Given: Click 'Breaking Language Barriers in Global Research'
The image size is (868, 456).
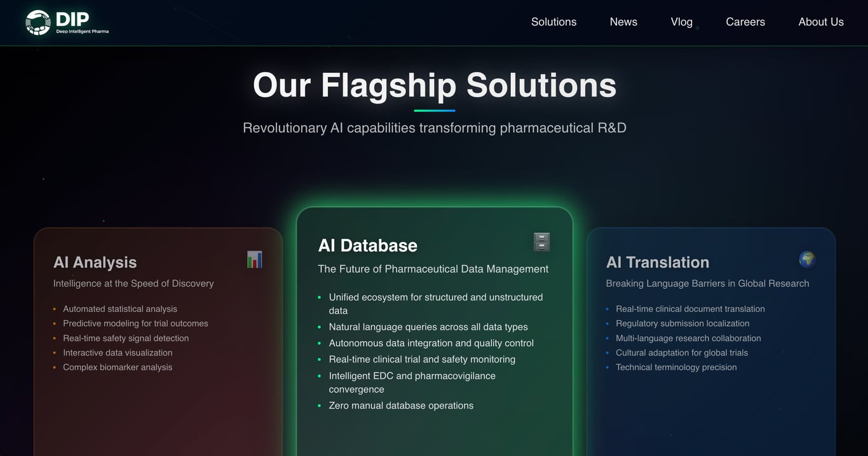Looking at the screenshot, I should pyautogui.click(x=708, y=283).
